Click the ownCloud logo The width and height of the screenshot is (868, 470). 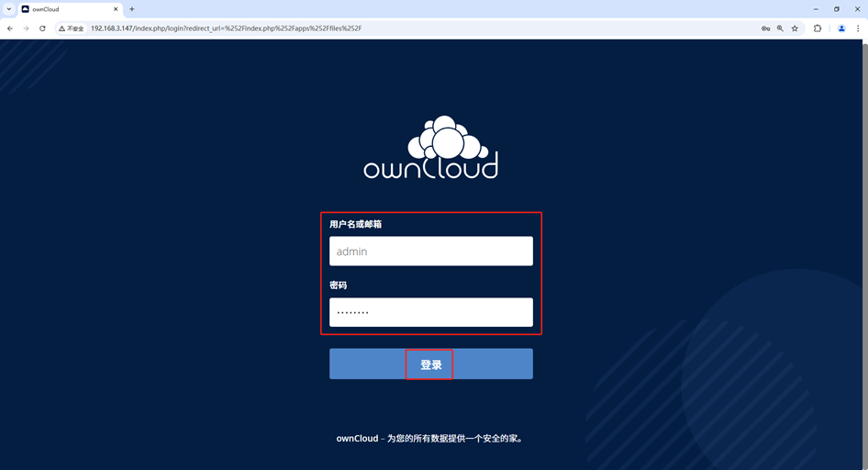(x=430, y=147)
